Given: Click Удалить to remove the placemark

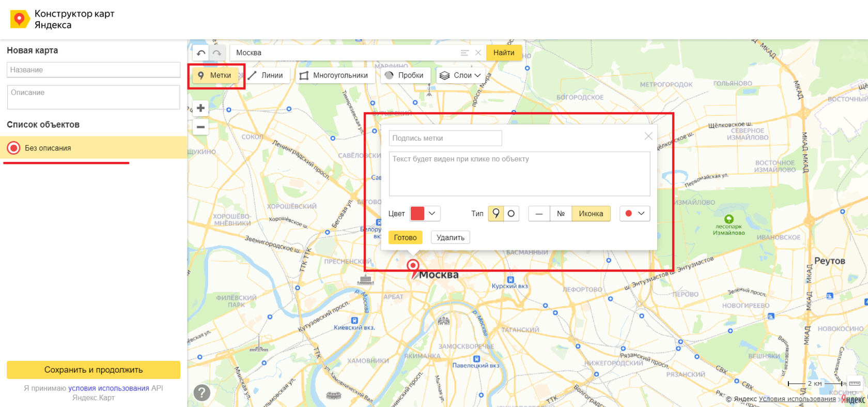Looking at the screenshot, I should [451, 237].
